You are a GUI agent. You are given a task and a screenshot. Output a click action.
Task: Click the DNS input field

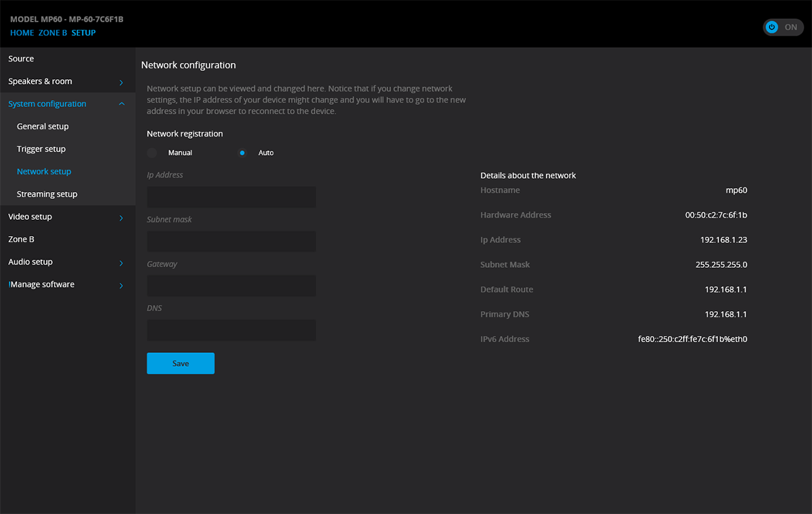point(231,331)
